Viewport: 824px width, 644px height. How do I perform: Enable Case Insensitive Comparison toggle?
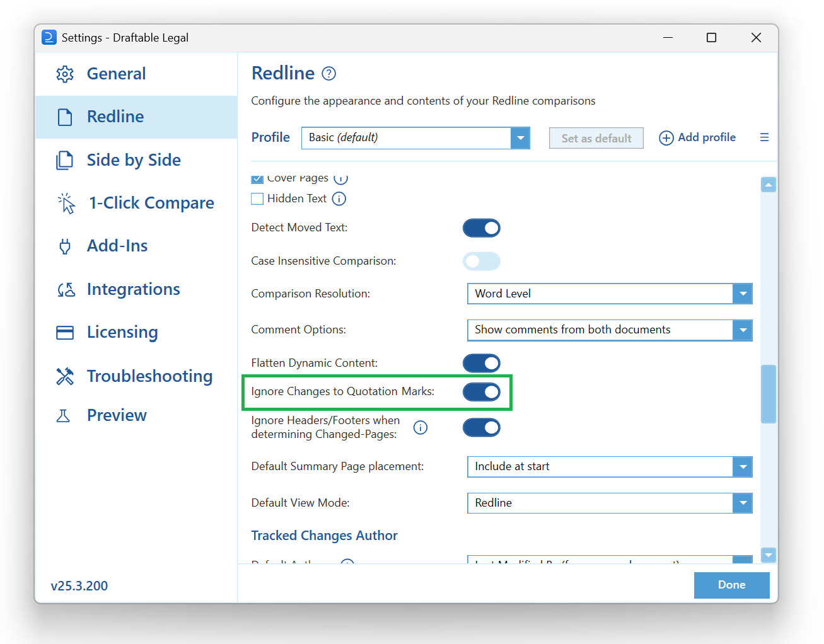point(482,262)
